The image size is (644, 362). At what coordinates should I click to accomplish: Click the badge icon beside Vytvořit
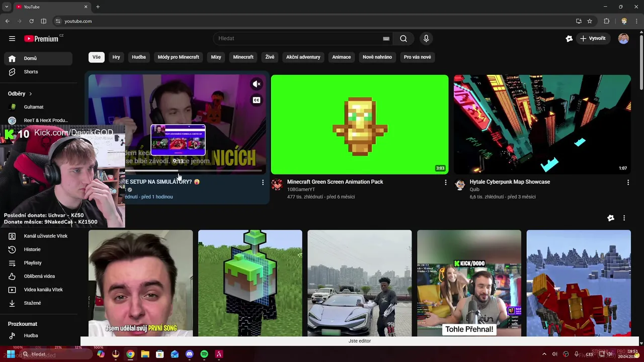coord(569,39)
